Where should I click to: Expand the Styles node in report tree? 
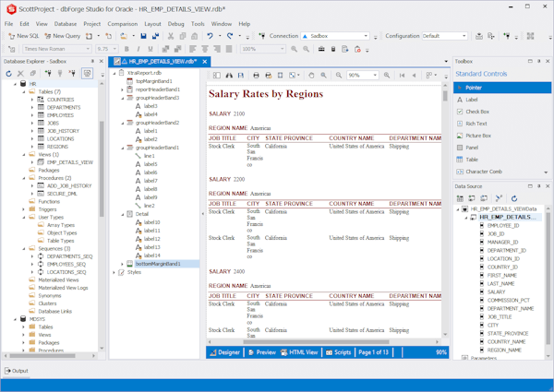(x=114, y=272)
